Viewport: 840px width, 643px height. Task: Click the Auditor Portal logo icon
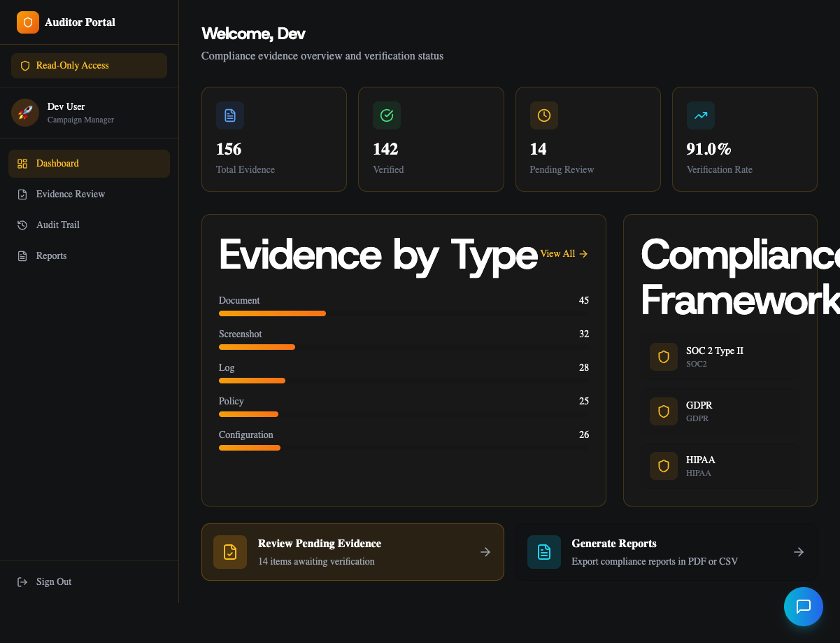28,22
